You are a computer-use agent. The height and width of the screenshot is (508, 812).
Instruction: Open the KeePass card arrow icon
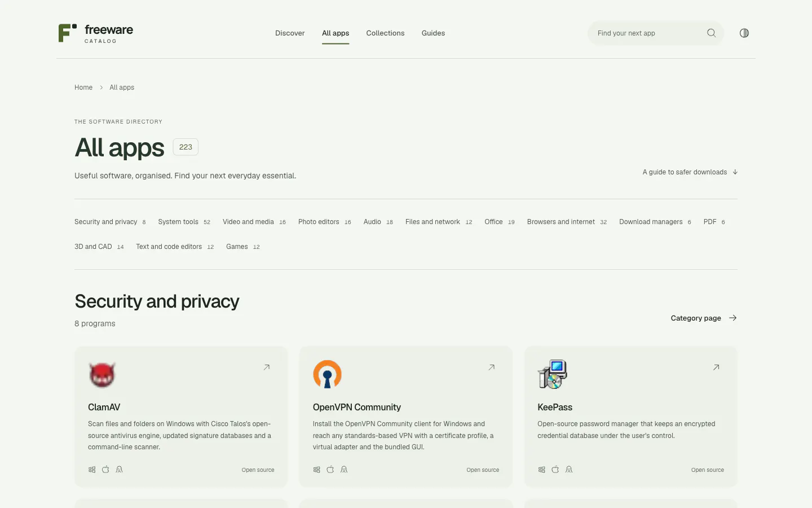pyautogui.click(x=716, y=367)
